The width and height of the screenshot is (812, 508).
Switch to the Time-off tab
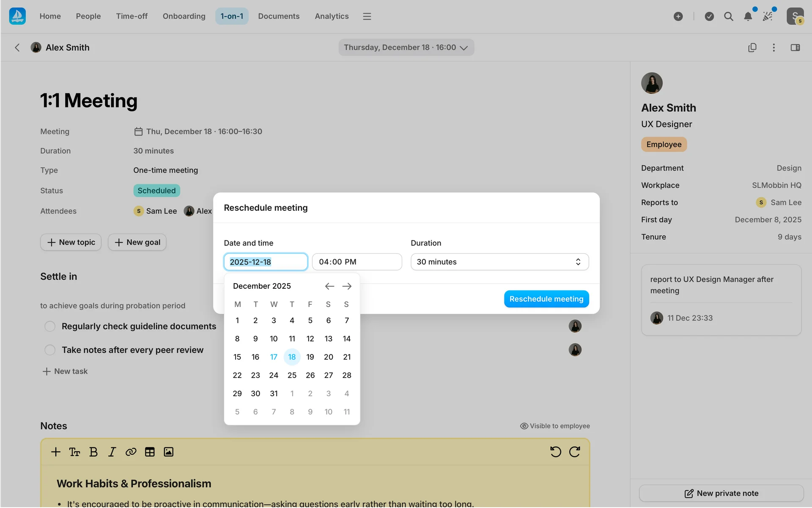[x=132, y=16]
